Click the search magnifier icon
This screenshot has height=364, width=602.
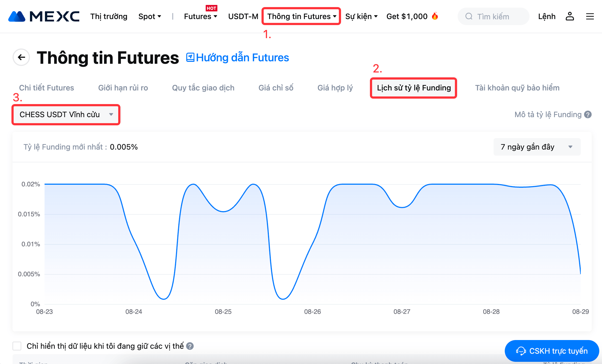[x=469, y=16]
